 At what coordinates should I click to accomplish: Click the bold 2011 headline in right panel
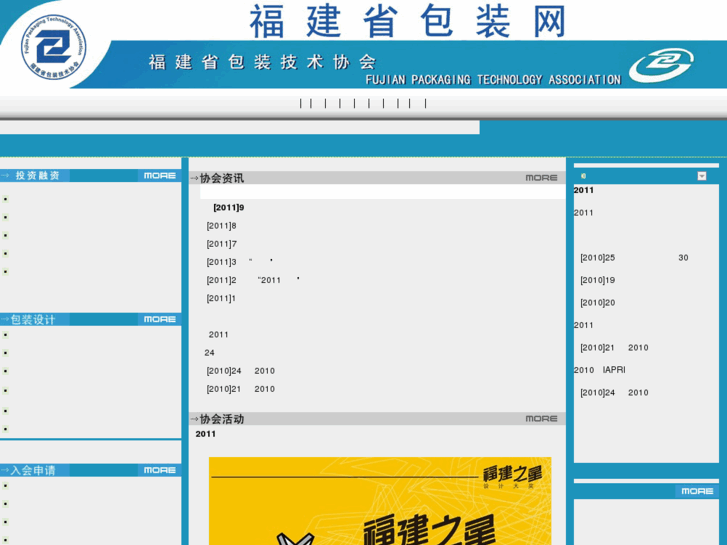click(583, 190)
